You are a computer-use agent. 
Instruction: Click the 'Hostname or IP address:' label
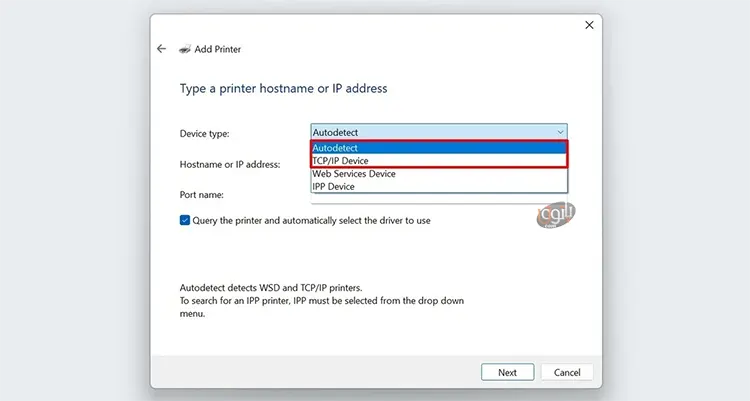230,164
